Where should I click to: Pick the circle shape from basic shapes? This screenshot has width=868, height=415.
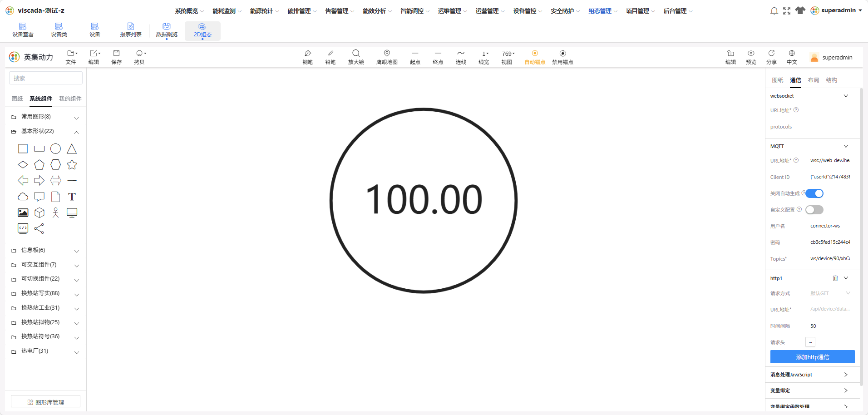55,148
